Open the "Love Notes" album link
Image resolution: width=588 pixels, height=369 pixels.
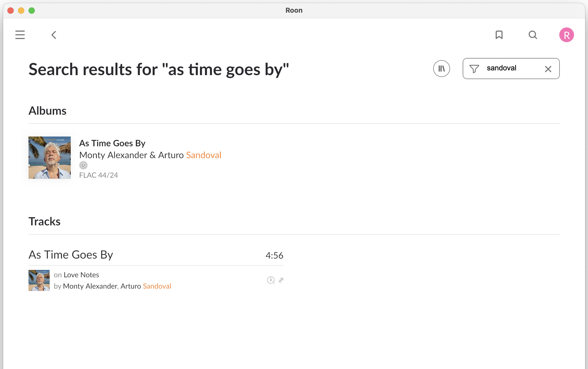[81, 275]
